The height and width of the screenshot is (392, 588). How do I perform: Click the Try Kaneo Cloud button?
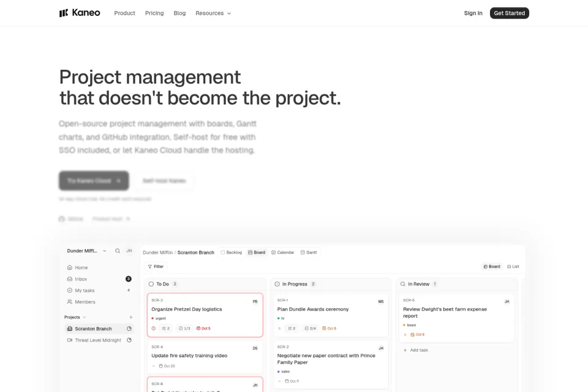94,181
